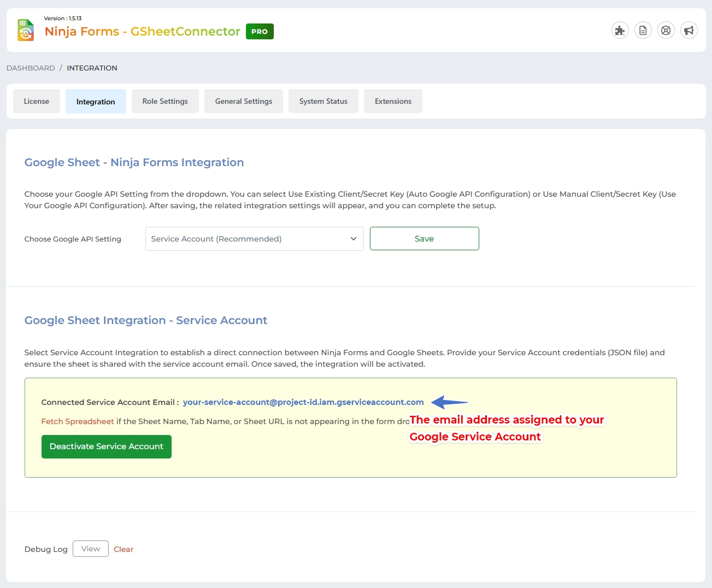
Task: Click the Fetch Spreadsheet link
Action: (x=78, y=421)
